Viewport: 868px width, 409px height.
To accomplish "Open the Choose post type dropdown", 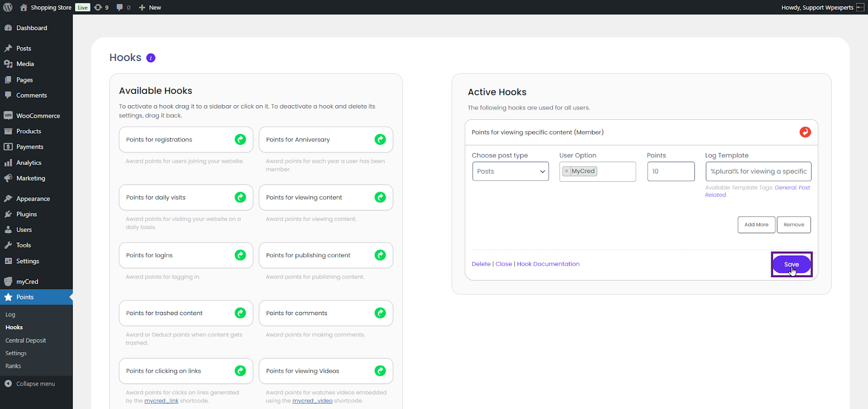I will pyautogui.click(x=510, y=171).
